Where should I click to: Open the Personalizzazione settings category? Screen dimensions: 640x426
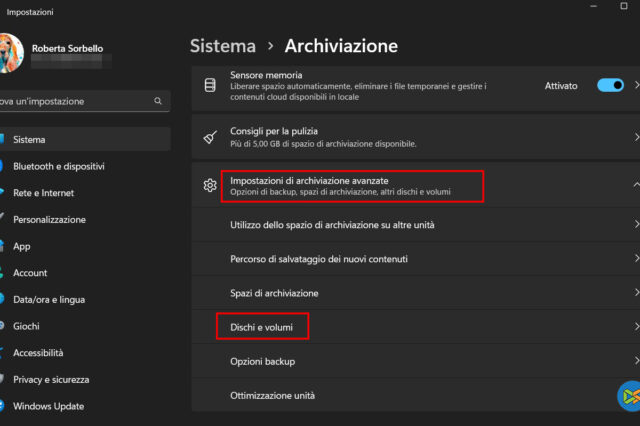click(x=49, y=219)
